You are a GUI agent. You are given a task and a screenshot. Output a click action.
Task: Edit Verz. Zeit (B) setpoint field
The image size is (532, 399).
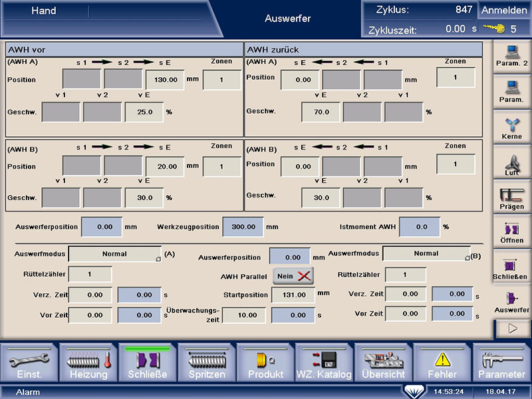coord(406,294)
